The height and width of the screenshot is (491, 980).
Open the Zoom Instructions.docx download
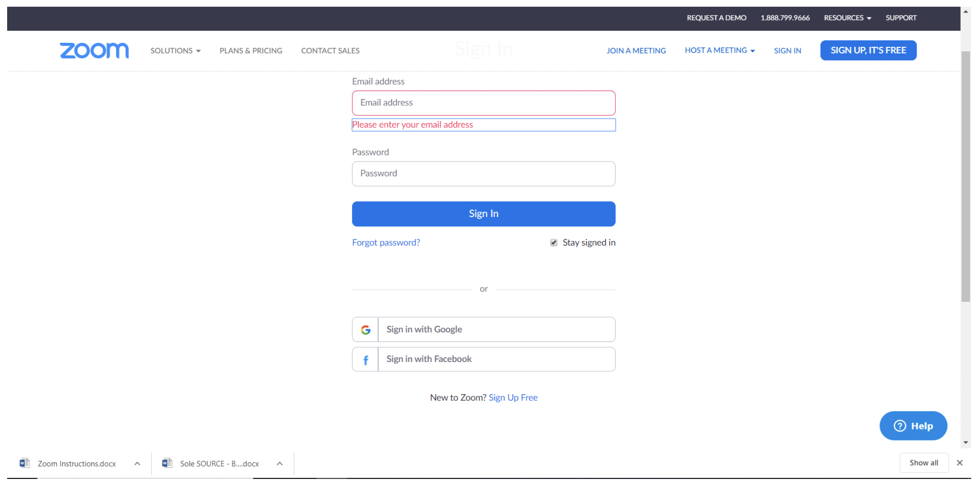point(77,464)
